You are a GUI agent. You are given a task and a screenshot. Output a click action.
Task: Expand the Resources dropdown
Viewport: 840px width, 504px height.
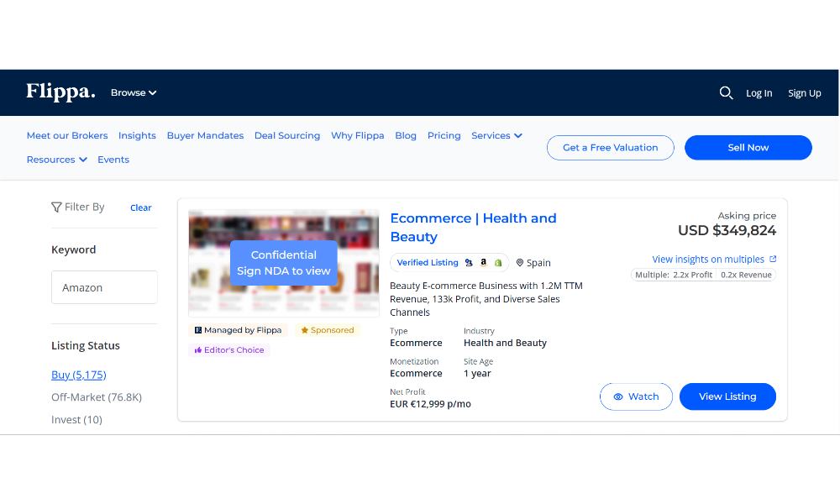click(56, 160)
